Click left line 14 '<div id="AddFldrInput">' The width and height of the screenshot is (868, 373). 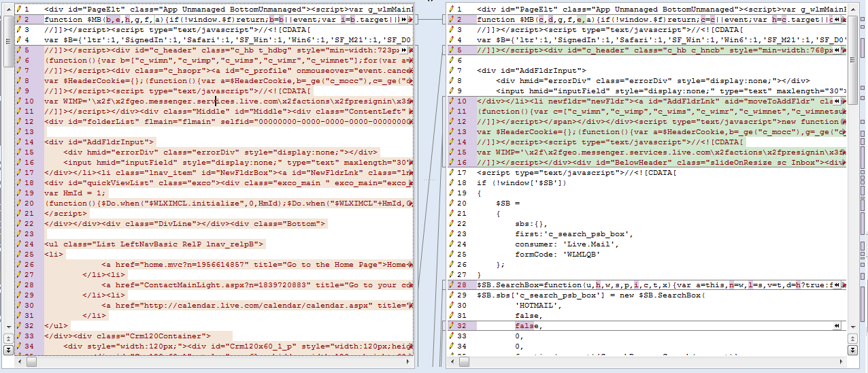tap(101, 142)
